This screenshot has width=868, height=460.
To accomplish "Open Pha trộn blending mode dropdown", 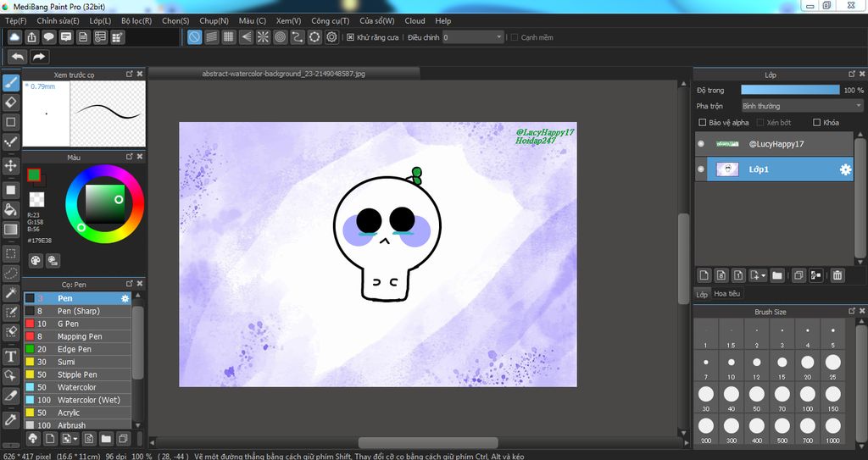I will point(802,106).
